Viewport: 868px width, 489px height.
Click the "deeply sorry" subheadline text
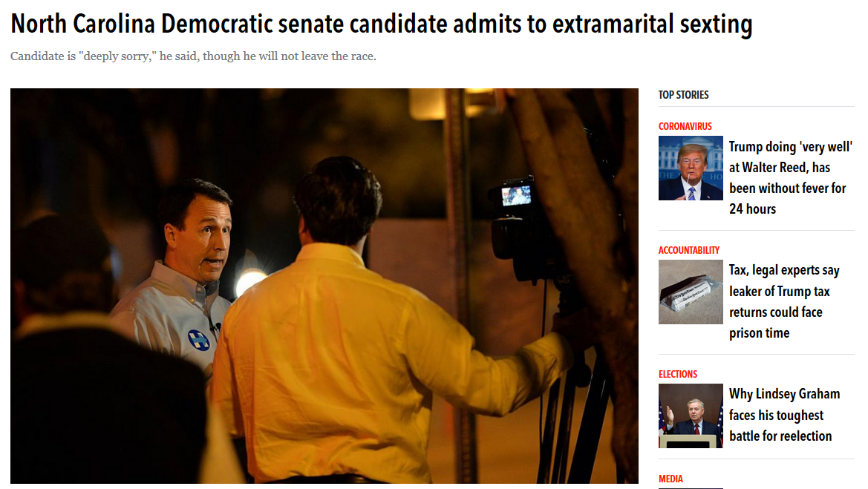193,56
